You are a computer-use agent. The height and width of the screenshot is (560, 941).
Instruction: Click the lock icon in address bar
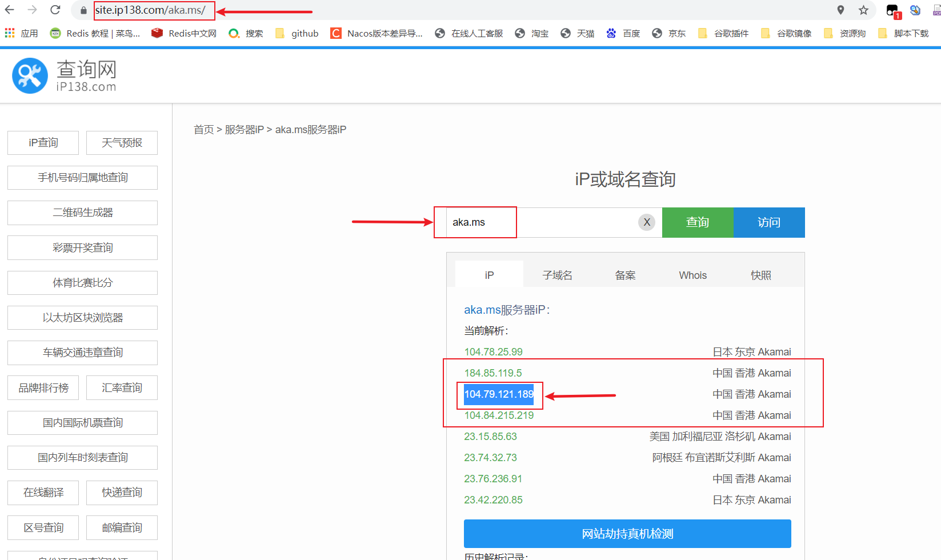tap(83, 10)
